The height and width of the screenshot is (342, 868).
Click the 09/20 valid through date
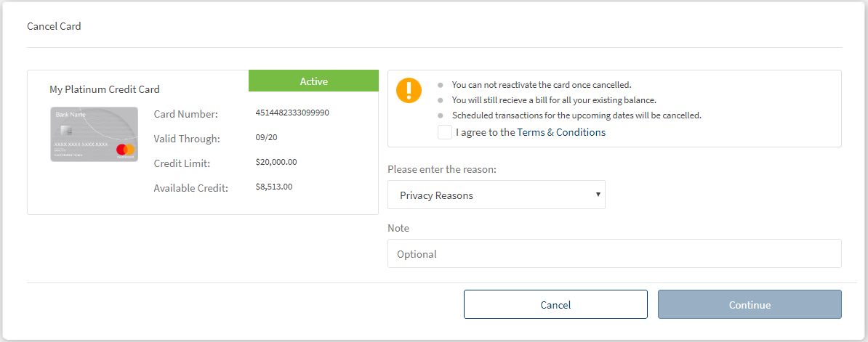(x=267, y=138)
